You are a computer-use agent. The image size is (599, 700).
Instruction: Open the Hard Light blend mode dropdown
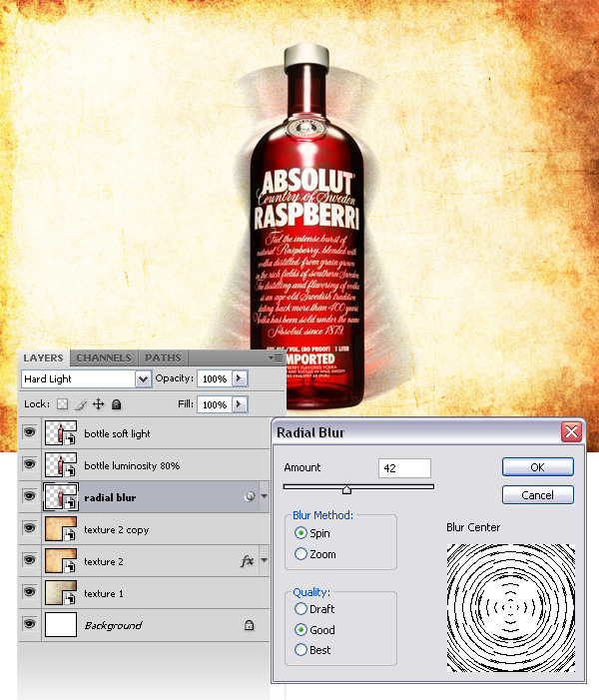pyautogui.click(x=143, y=379)
